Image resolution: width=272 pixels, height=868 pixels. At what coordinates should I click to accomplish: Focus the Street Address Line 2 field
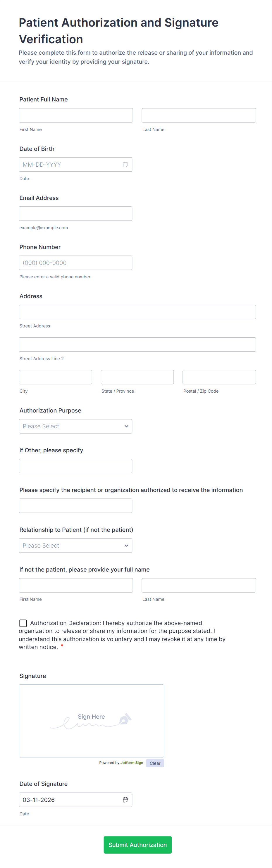pos(137,344)
